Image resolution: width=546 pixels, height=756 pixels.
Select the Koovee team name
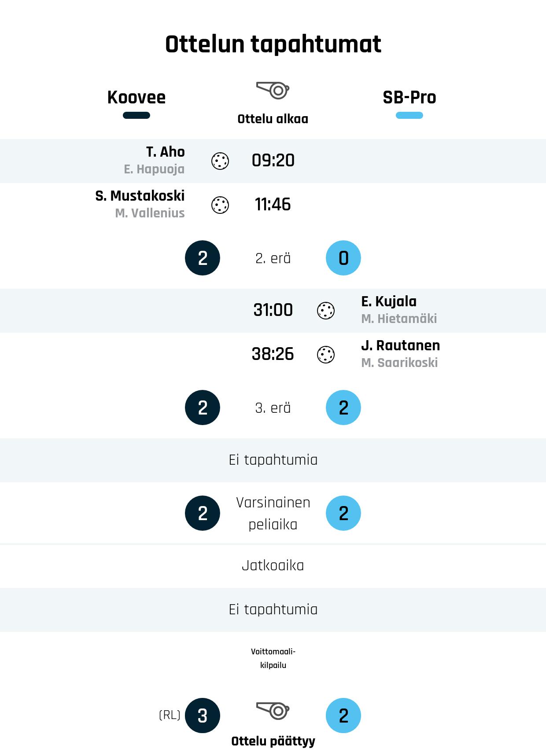(136, 97)
